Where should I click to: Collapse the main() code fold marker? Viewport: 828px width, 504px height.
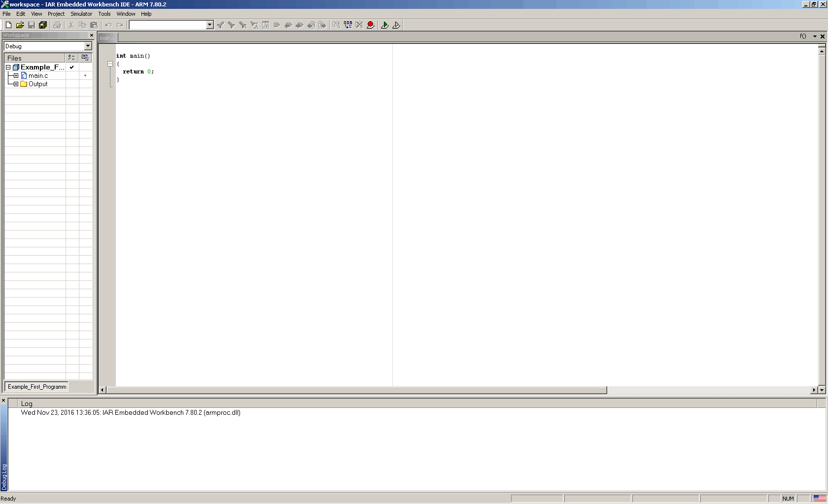[110, 64]
